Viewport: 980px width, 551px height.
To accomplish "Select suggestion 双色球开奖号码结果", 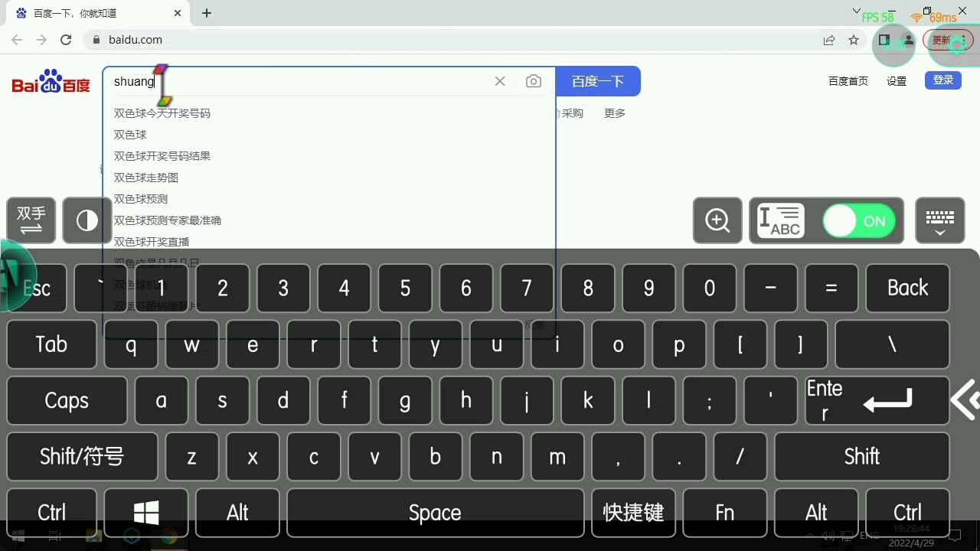I will [x=162, y=156].
